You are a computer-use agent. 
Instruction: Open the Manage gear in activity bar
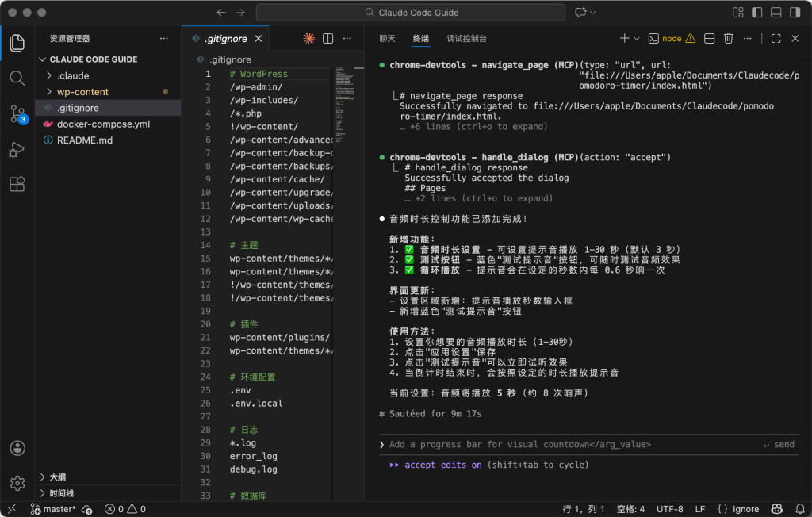[17, 482]
